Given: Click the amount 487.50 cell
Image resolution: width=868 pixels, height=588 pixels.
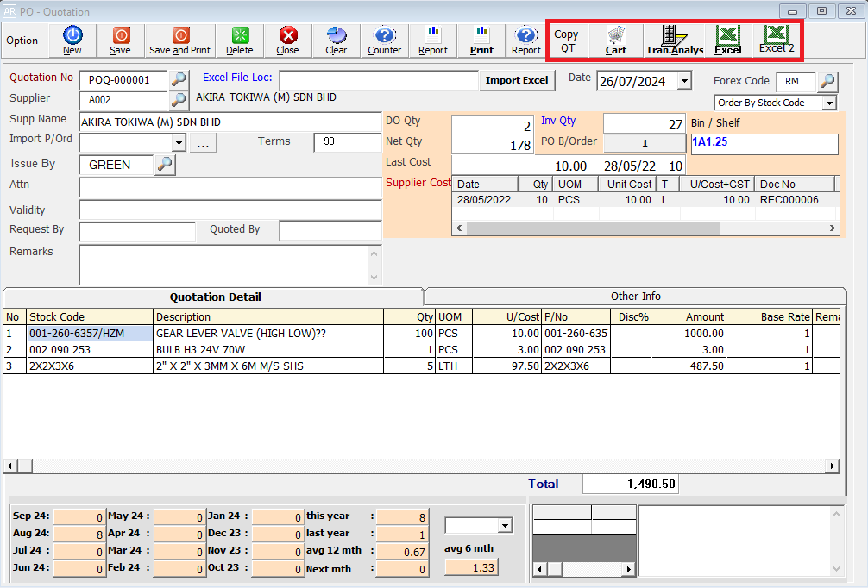Looking at the screenshot, I should (x=689, y=366).
